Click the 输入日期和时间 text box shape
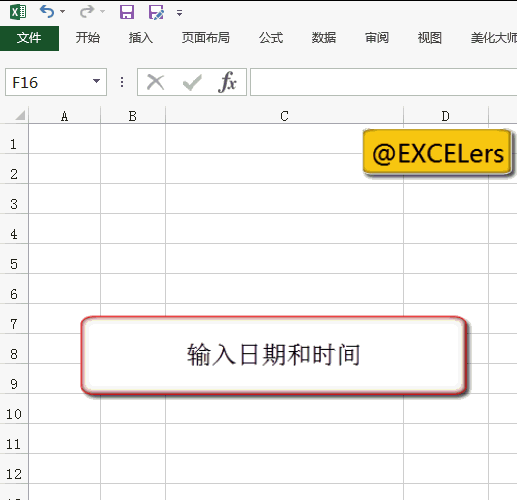The image size is (517, 500). [x=274, y=355]
